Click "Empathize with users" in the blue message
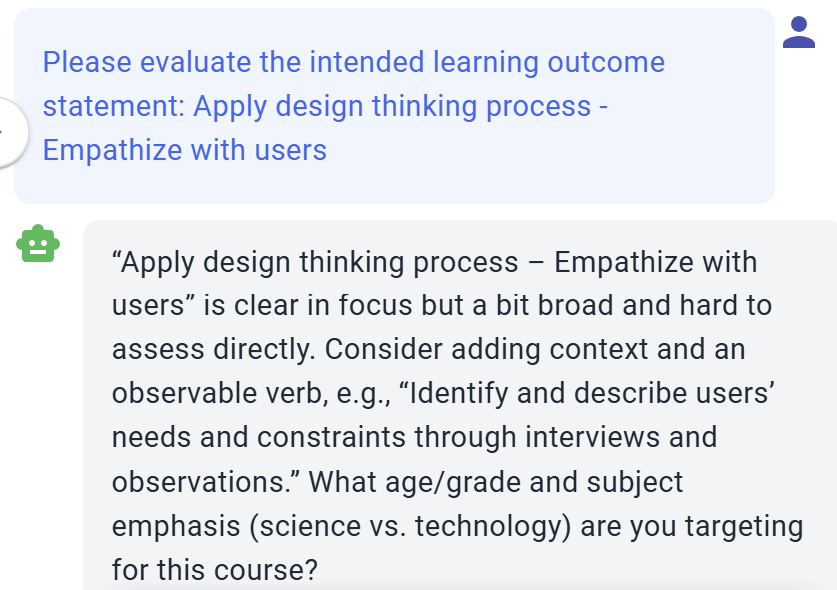The image size is (837, 590). pyautogui.click(x=185, y=150)
